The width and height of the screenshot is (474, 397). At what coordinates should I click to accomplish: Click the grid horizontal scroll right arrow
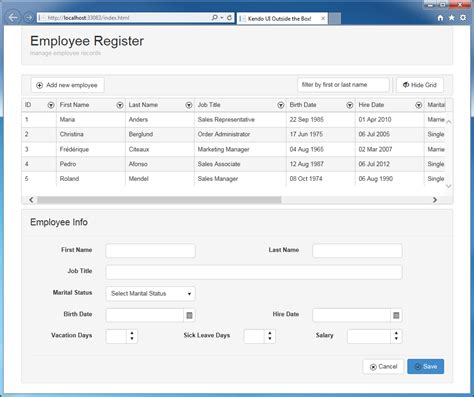click(435, 200)
